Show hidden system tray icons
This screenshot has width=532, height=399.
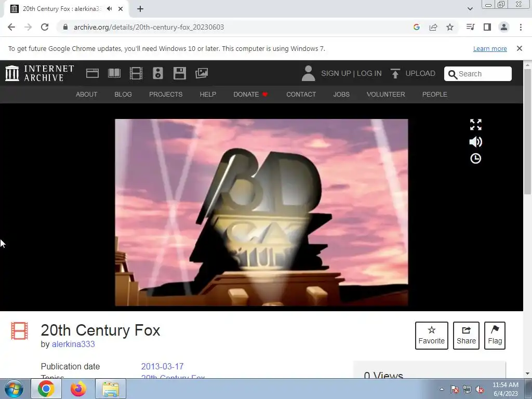tap(442, 389)
